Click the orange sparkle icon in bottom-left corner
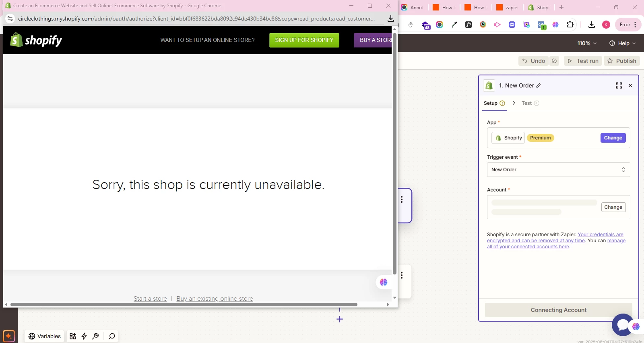Viewport: 644px width, 343px height. coord(8,336)
